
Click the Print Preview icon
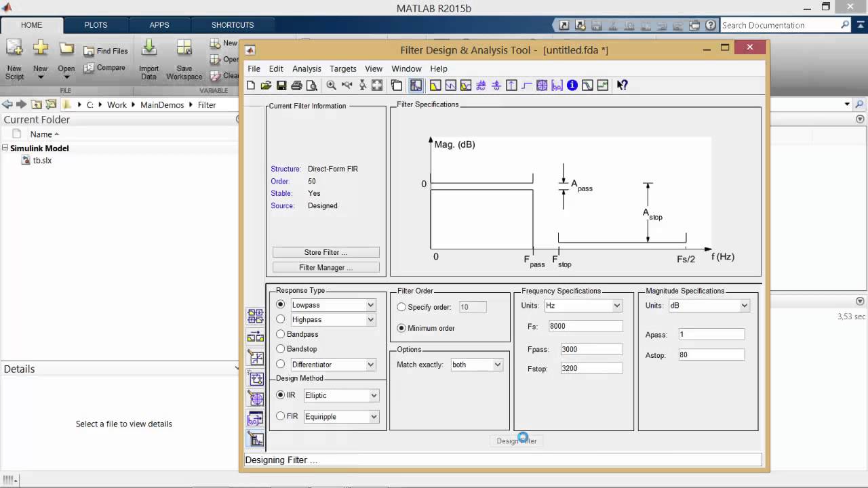click(312, 85)
